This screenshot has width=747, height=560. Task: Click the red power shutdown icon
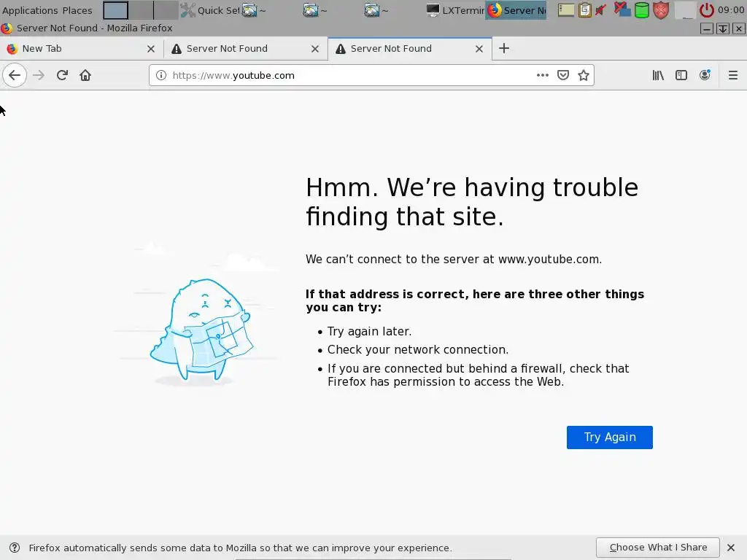coord(706,10)
